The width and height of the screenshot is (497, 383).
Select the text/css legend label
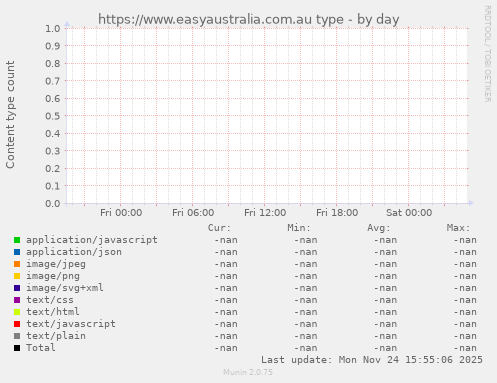(x=50, y=300)
